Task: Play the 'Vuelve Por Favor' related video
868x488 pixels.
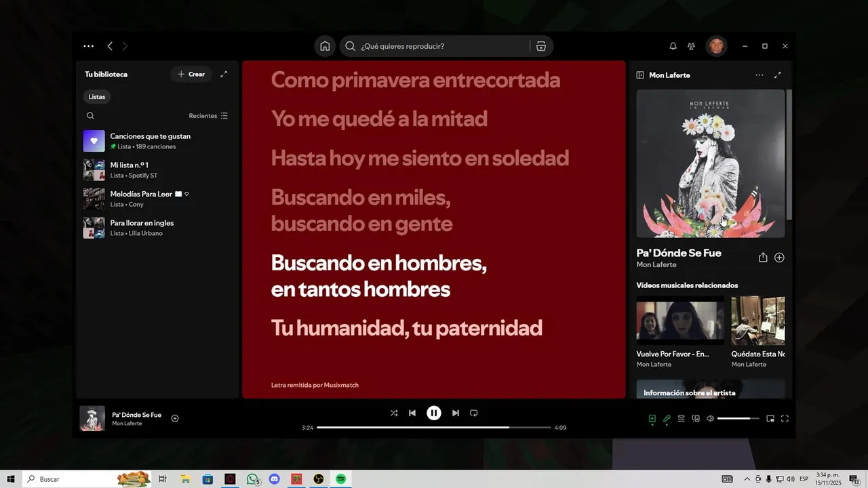Action: (x=680, y=321)
